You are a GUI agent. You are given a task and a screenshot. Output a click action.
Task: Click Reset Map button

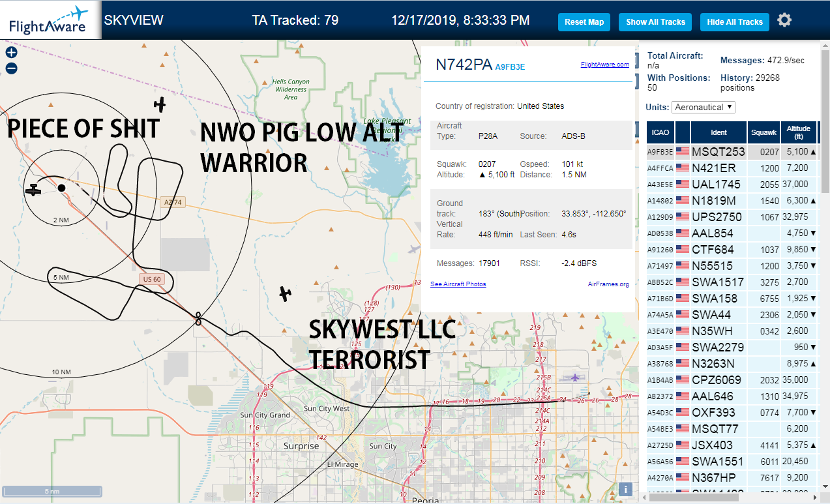(584, 22)
